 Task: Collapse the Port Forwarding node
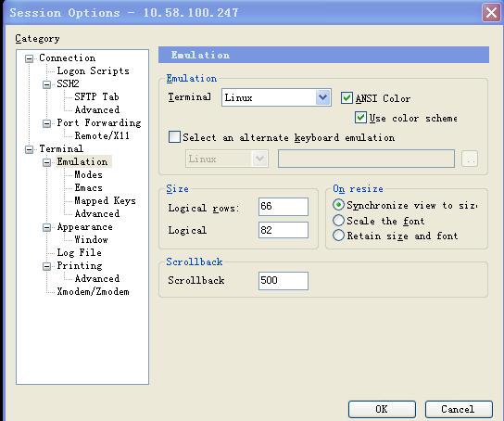pyautogui.click(x=47, y=123)
